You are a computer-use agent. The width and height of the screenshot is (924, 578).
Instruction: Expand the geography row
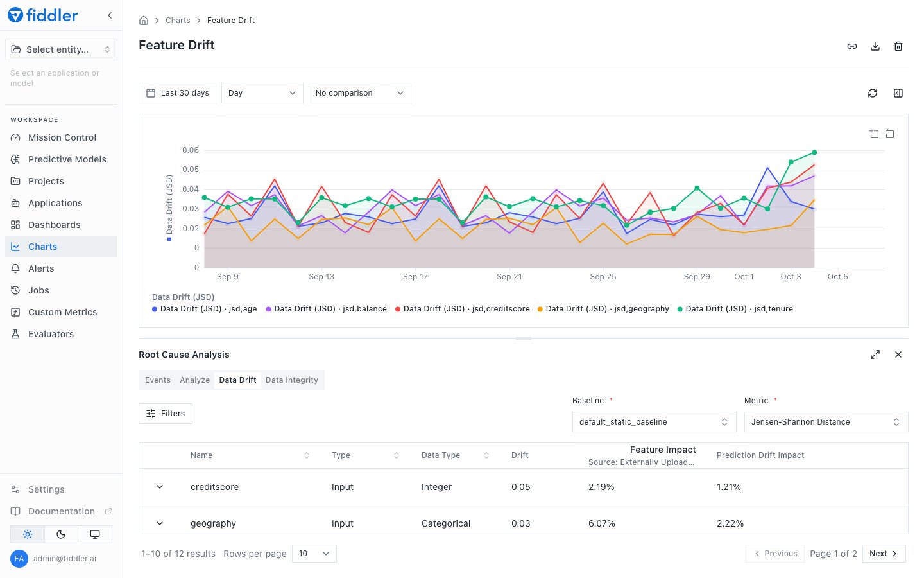(x=160, y=523)
